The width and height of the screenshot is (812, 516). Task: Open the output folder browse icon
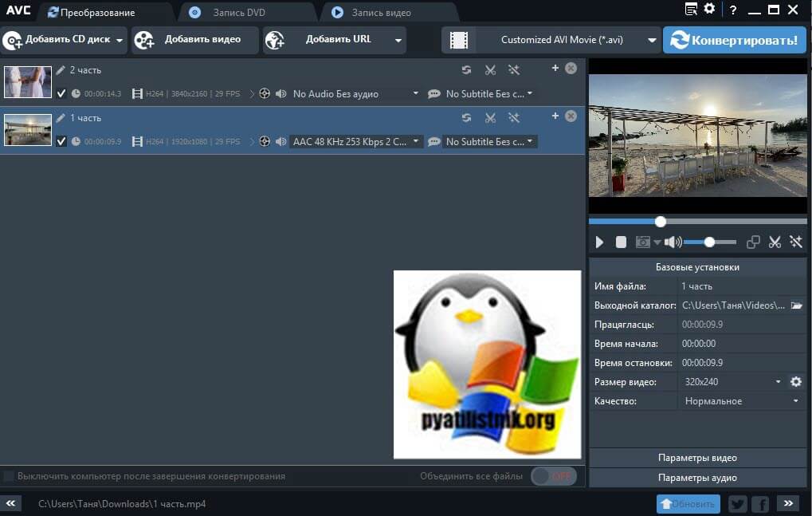tap(796, 305)
